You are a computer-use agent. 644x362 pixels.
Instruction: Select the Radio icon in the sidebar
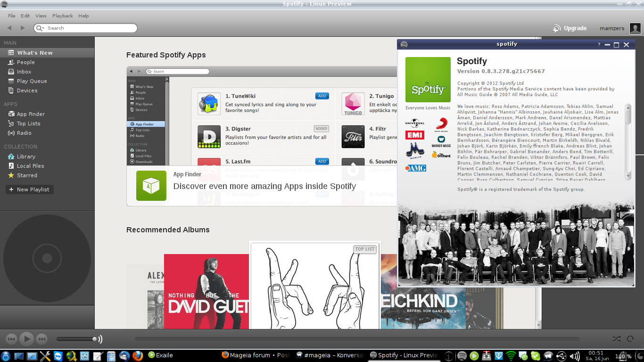point(11,133)
